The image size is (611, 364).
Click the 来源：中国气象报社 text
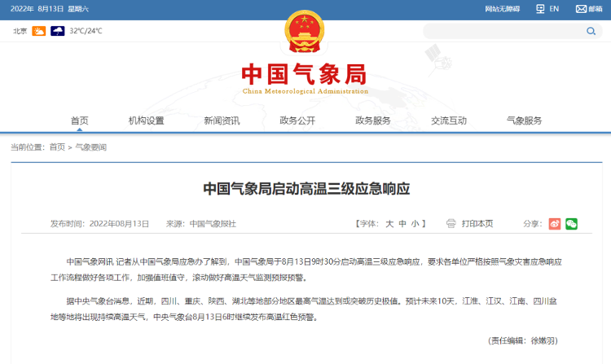(201, 224)
